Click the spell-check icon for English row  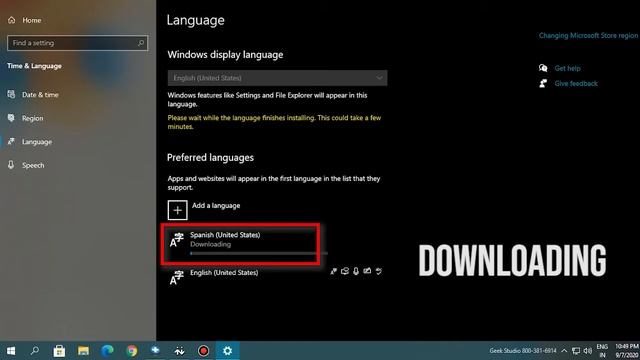pos(379,271)
